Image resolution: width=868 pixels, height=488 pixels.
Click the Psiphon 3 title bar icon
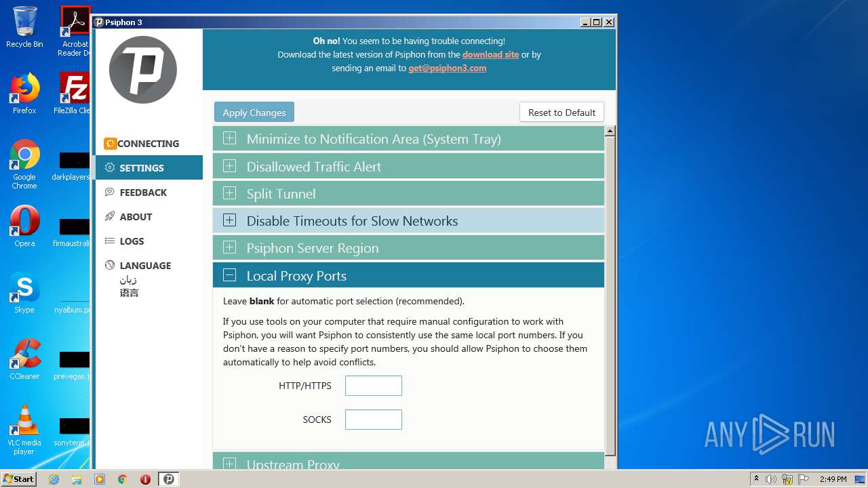click(99, 22)
